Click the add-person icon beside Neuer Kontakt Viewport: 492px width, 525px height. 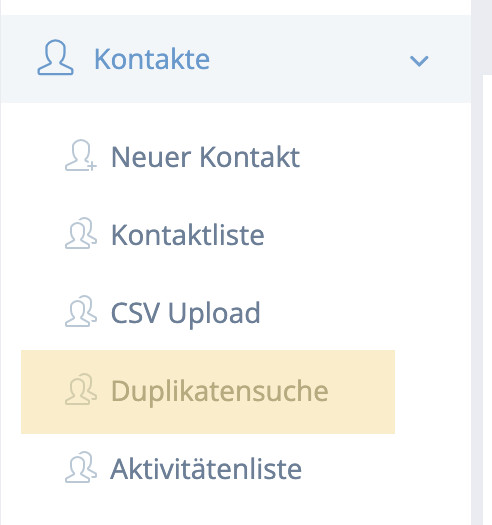tap(81, 155)
